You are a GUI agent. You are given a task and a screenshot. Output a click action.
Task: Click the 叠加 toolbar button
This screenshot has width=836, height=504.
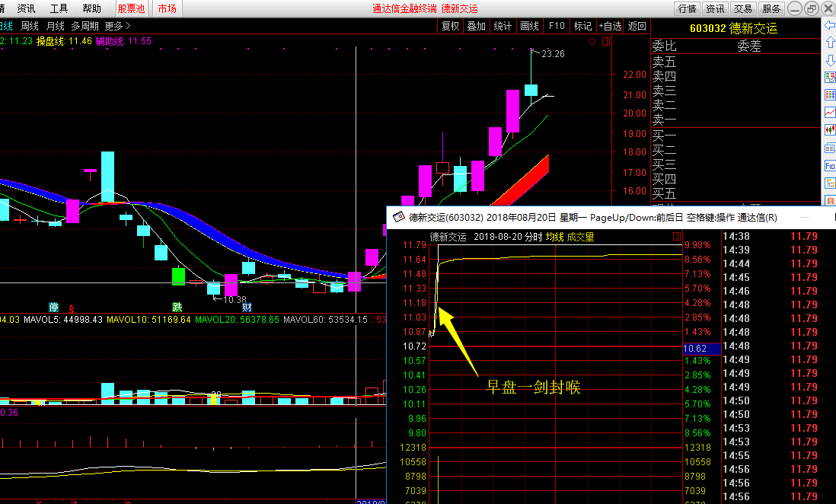[476, 26]
